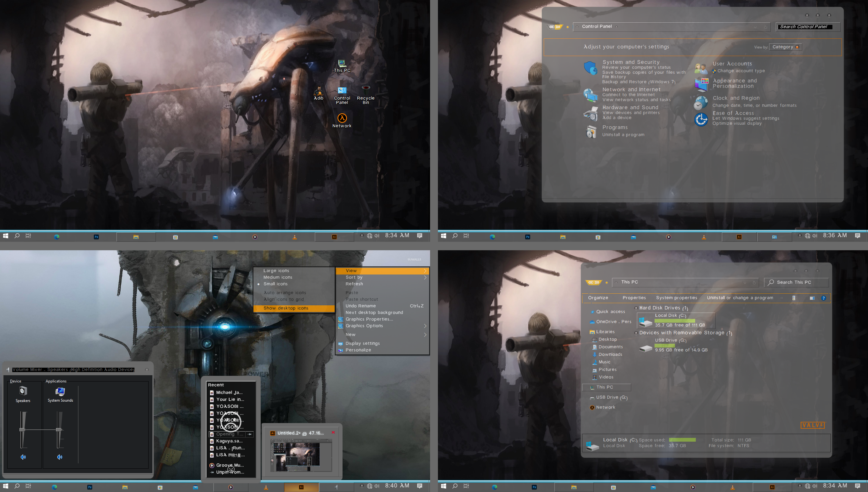Click the VLC cone icon on the 8:40 AM taskbar
This screenshot has width=868, height=492.
tap(266, 487)
